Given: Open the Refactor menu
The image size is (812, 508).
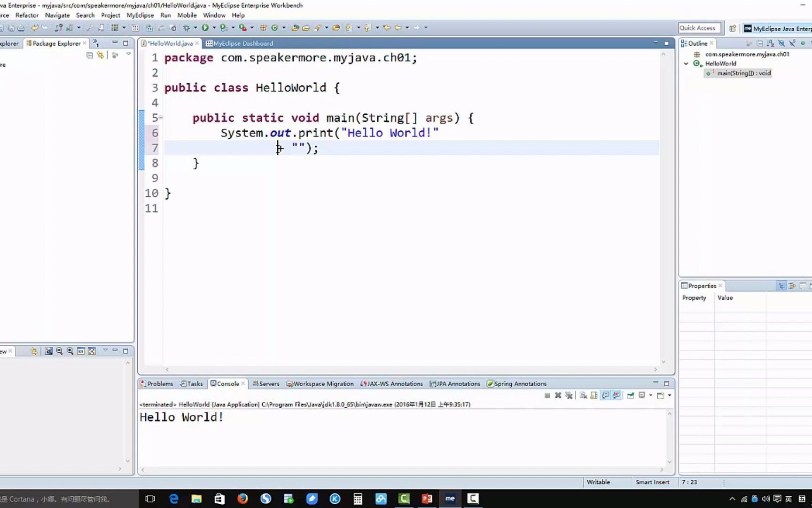Looking at the screenshot, I should 27,15.
